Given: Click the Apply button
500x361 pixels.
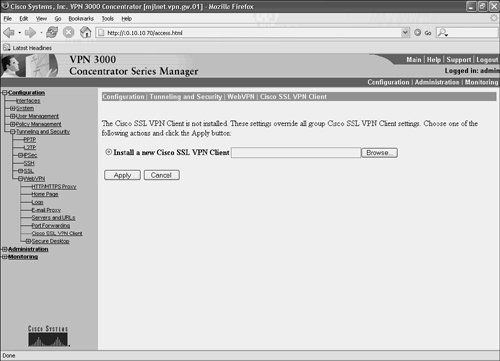Looking at the screenshot, I should tap(122, 175).
